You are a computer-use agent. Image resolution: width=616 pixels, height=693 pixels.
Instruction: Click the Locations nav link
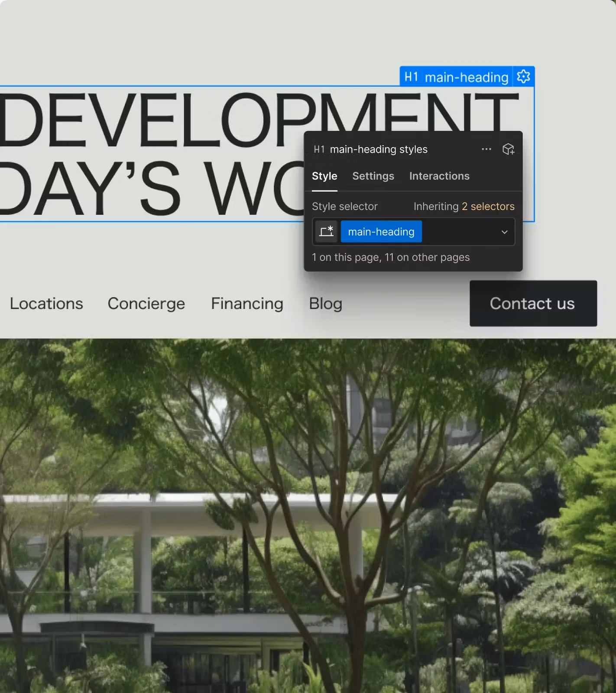point(46,304)
